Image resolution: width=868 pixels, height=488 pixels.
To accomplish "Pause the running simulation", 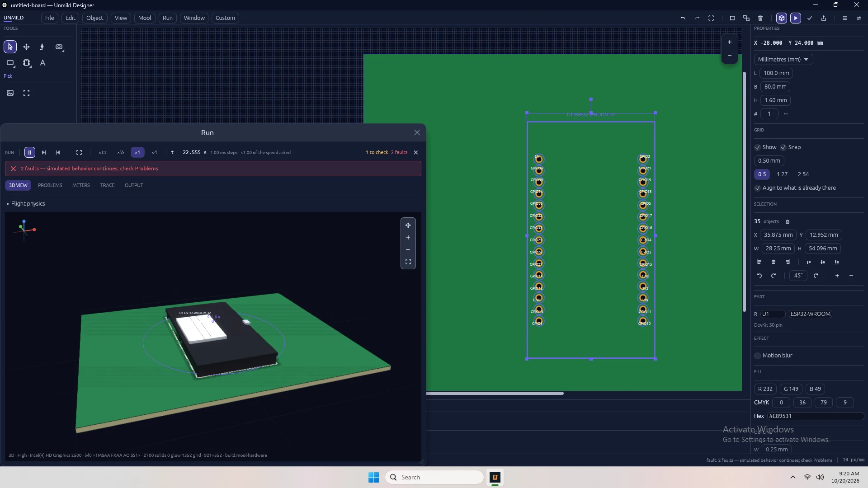I will [x=30, y=153].
